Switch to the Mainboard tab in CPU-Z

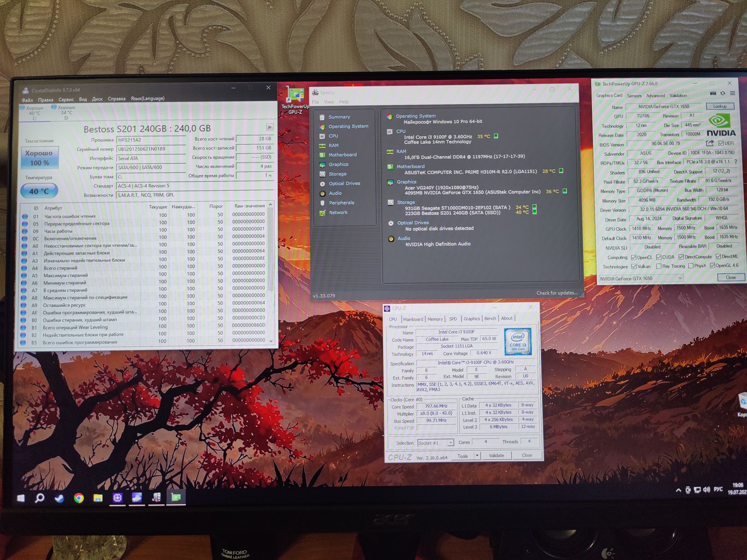point(413,319)
